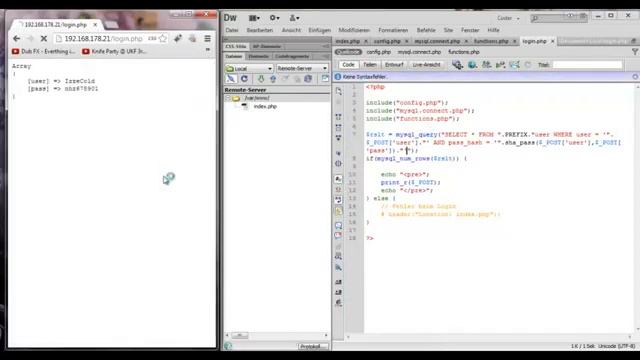Toggle highlight invalid code
Screen dimensions: 640x360
tap(338, 190)
